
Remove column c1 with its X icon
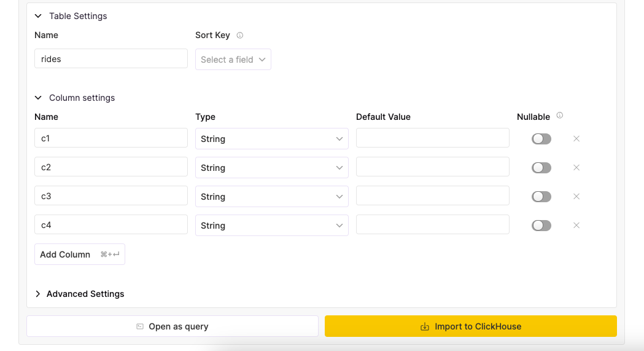pos(576,139)
